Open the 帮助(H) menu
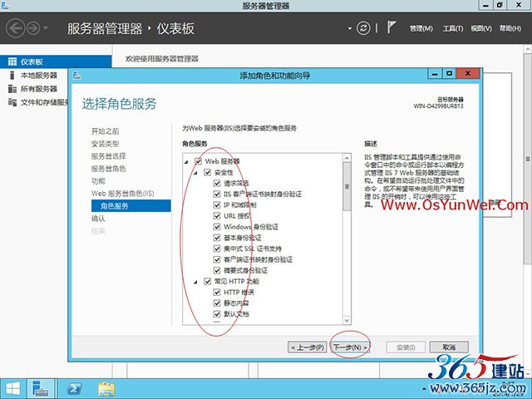 (510, 28)
